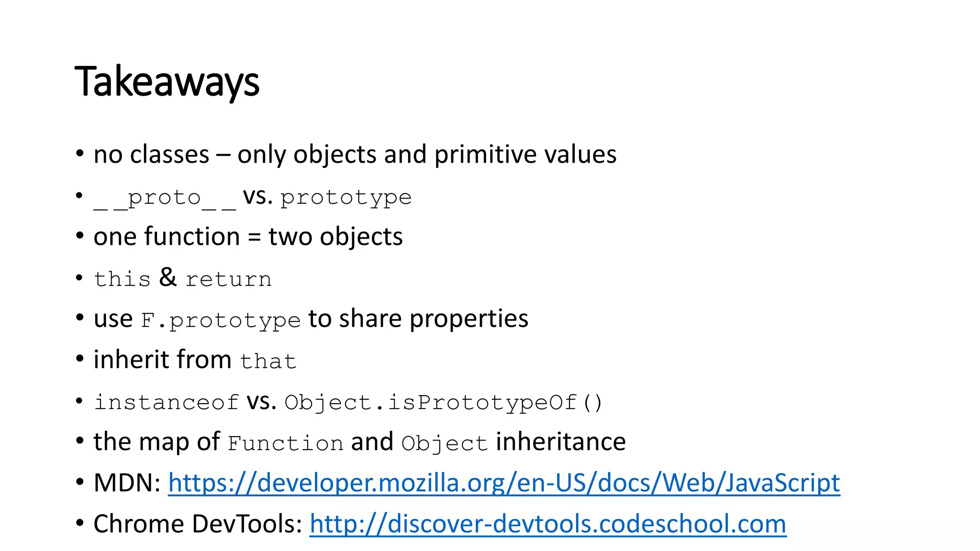Screen dimensions: 980x551
Task: Click the 'Function' code word
Action: tap(285, 443)
